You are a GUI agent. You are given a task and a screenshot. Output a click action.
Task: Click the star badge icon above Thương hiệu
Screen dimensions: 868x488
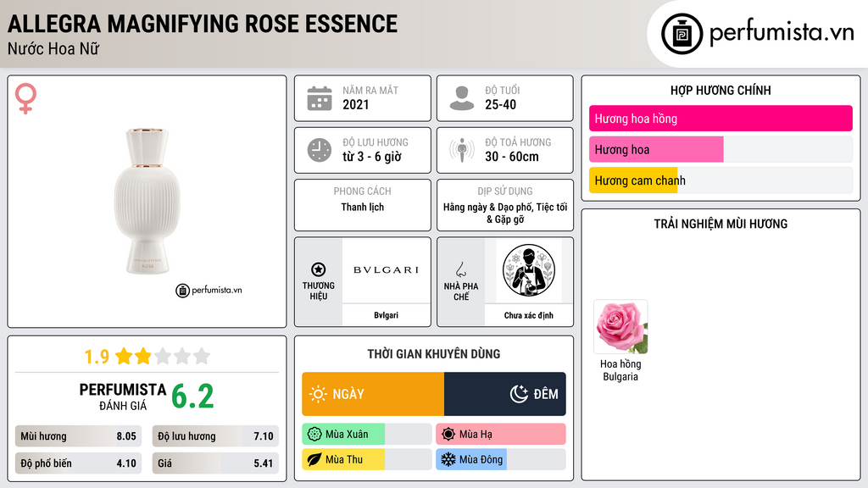pos(319,269)
